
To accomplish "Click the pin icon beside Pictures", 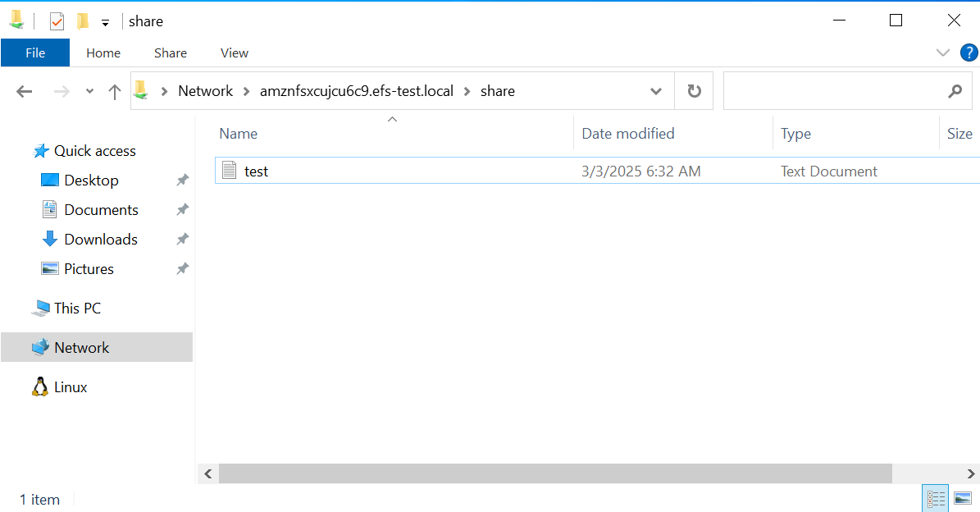I will 182,269.
